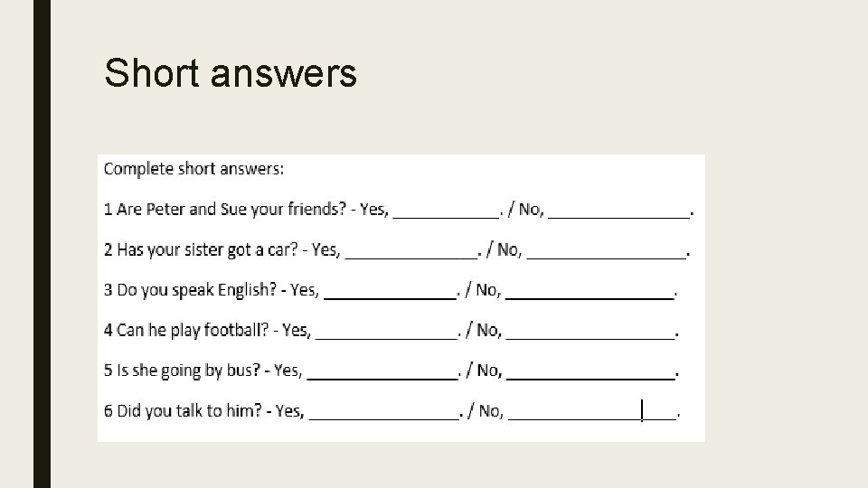Click the Yes blank for "Did you talk to him?"
Viewport: 868px width, 488px height.
point(383,415)
